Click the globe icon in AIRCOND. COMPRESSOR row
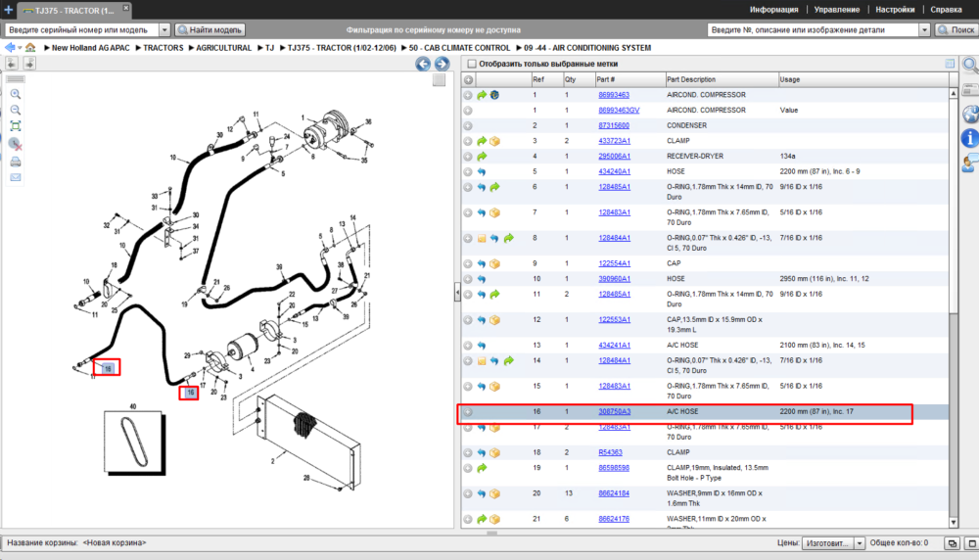 tap(494, 95)
